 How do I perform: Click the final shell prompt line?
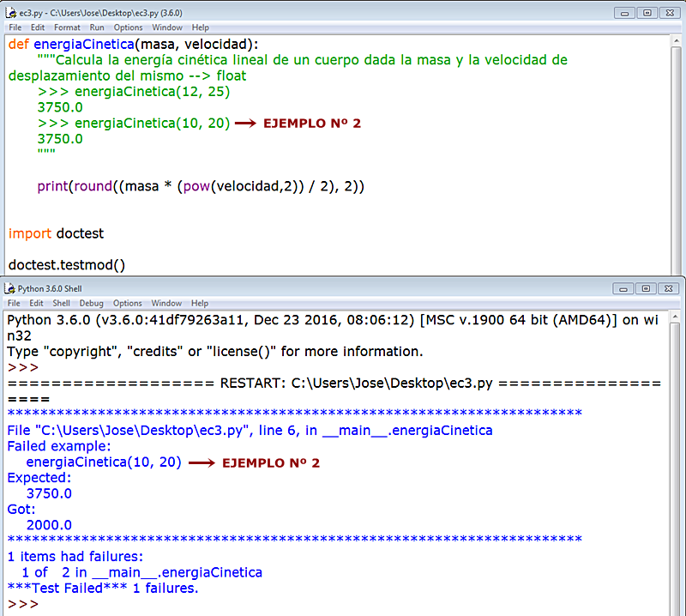(21, 603)
